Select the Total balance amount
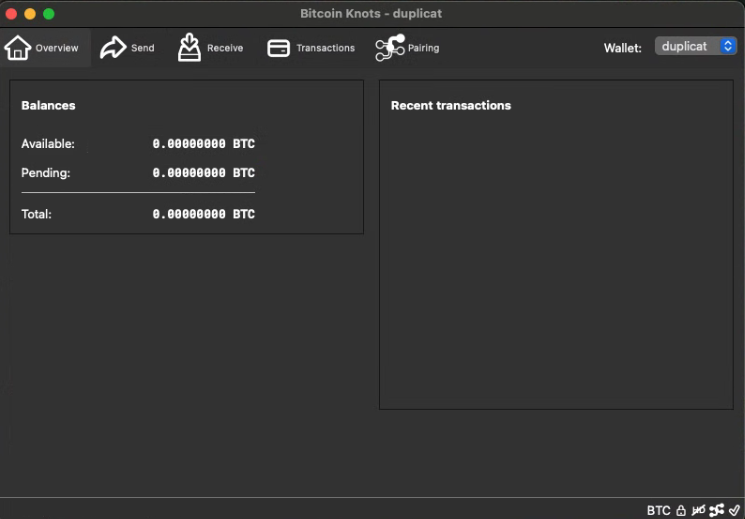The height and width of the screenshot is (519, 745). tap(203, 214)
